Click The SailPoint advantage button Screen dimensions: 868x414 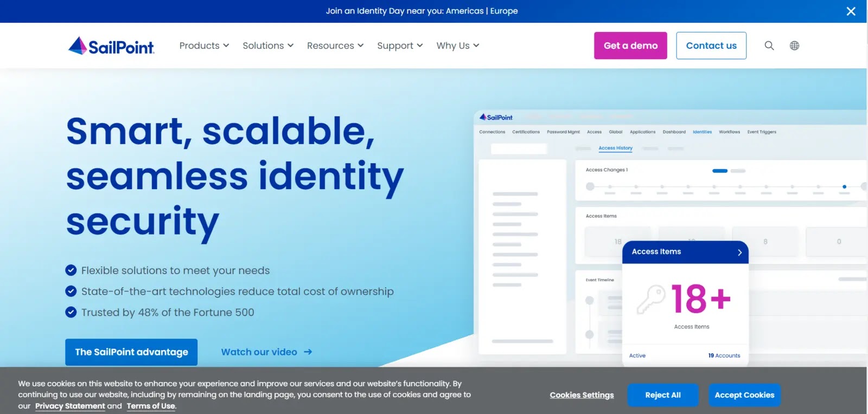[x=131, y=352]
